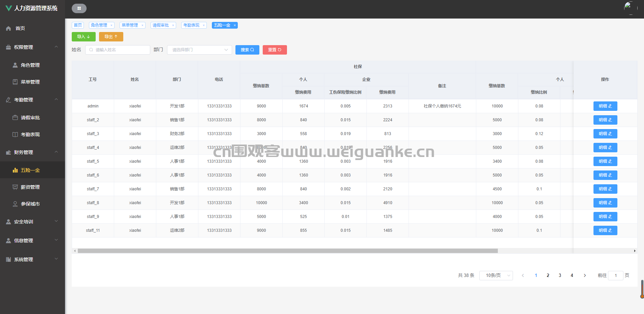
Task: Click the vertical page scrollbar thumb
Action: 642,289
